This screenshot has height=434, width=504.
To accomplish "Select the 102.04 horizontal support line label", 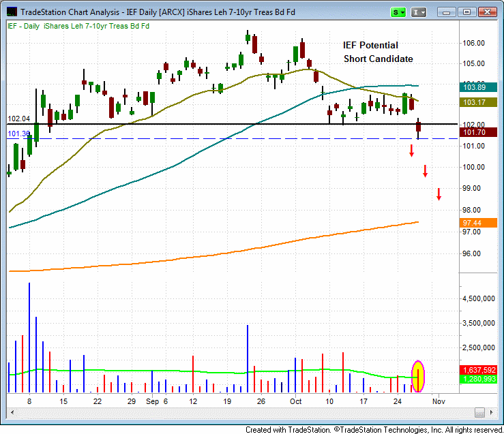I will [x=18, y=119].
